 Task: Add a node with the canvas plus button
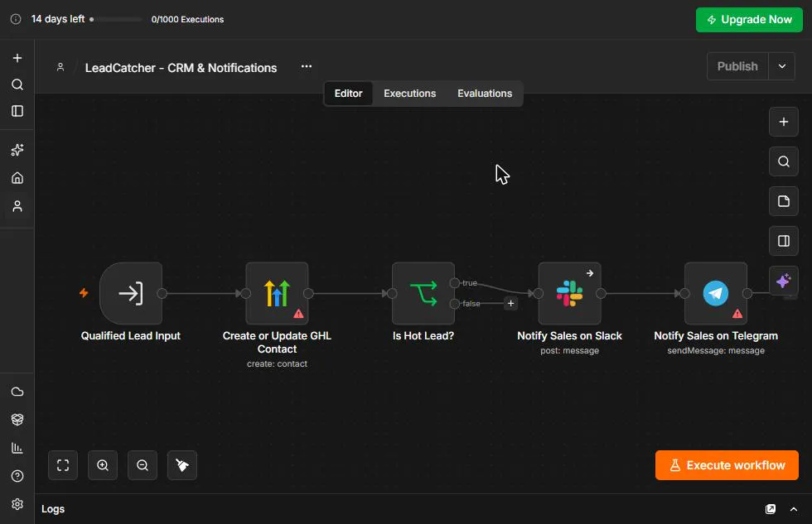(784, 122)
